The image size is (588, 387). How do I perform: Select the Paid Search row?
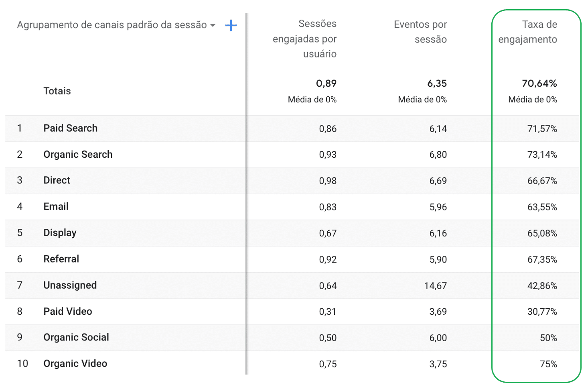tap(71, 128)
